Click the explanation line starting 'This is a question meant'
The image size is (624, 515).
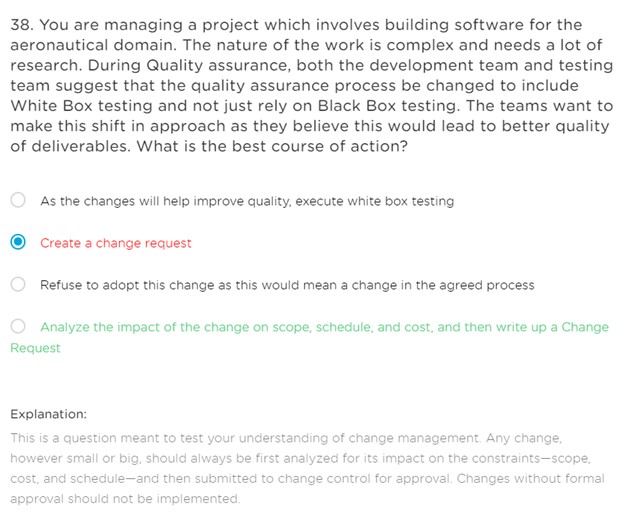[286, 438]
